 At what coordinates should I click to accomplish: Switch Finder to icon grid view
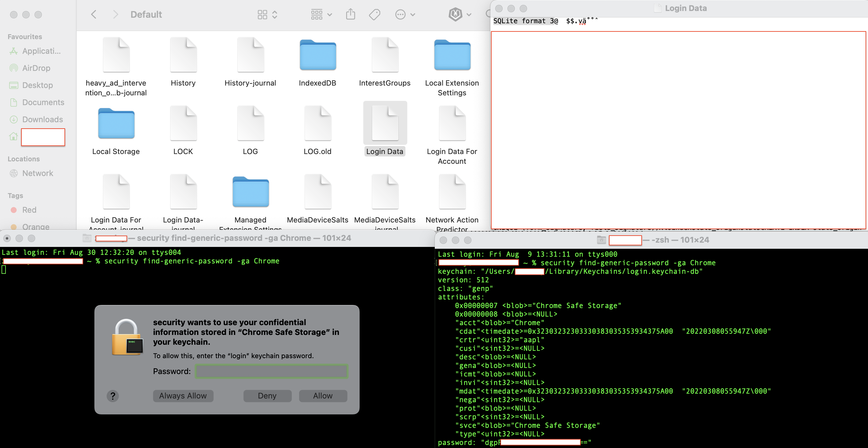[262, 14]
